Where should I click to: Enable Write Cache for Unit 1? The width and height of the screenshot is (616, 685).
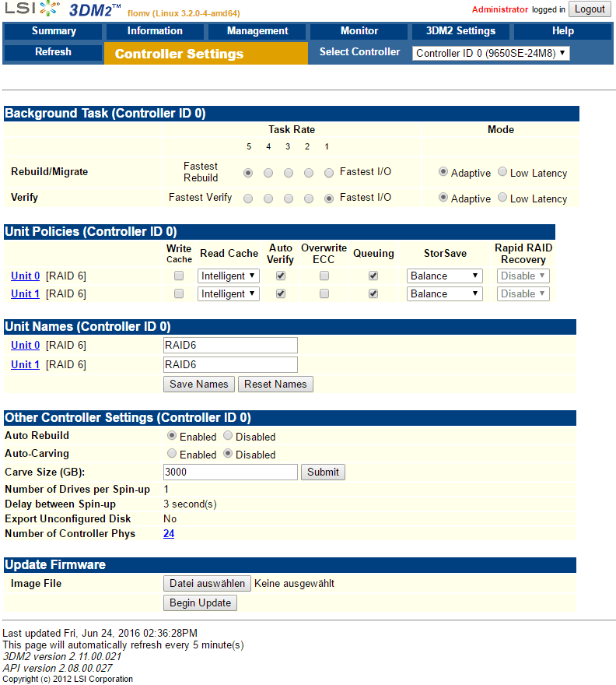(179, 293)
